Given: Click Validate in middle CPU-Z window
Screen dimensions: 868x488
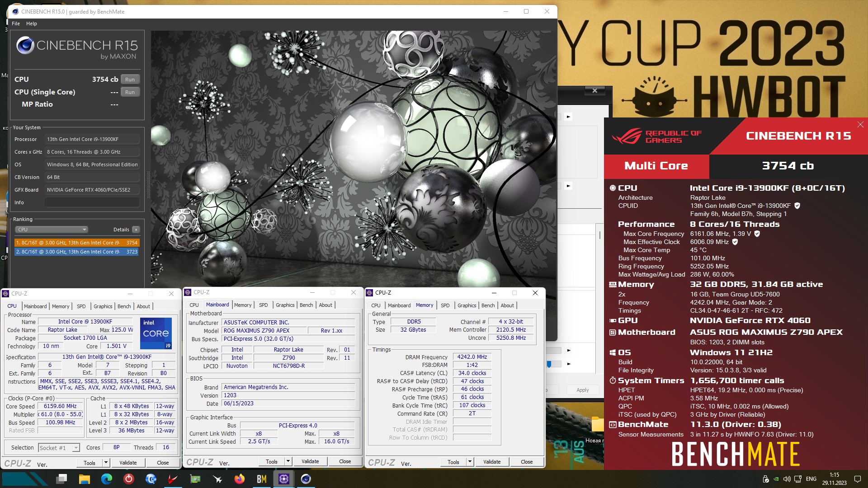Looking at the screenshot, I should [310, 461].
